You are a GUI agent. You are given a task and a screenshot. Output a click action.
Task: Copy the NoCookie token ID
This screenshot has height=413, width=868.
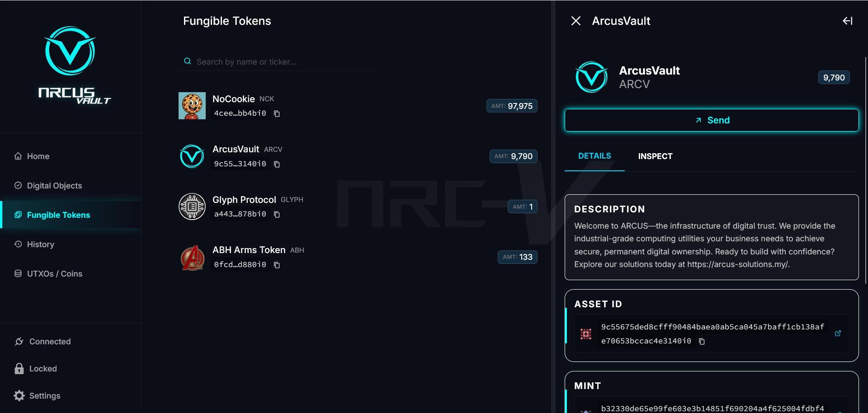tap(277, 114)
